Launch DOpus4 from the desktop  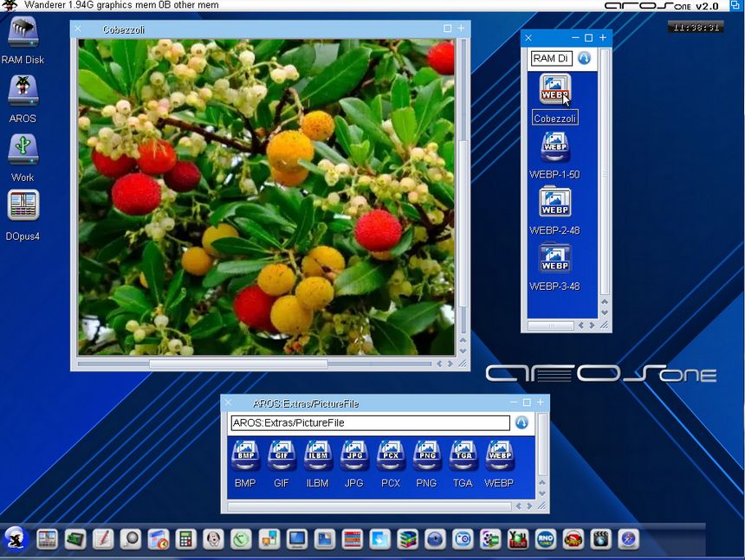23,207
